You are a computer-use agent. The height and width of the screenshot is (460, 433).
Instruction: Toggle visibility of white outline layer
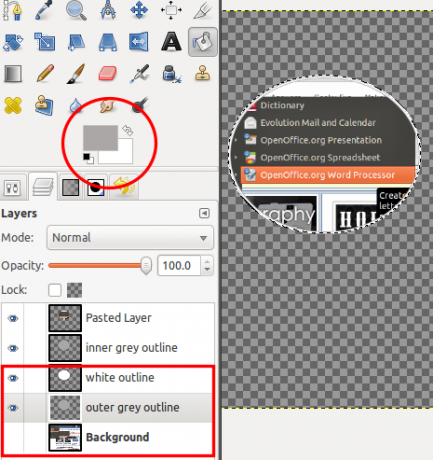point(13,378)
